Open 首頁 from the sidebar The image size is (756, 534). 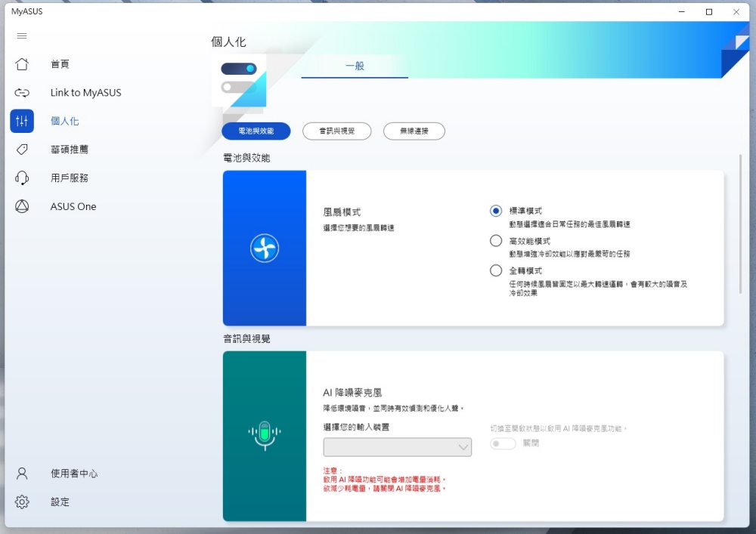(60, 64)
